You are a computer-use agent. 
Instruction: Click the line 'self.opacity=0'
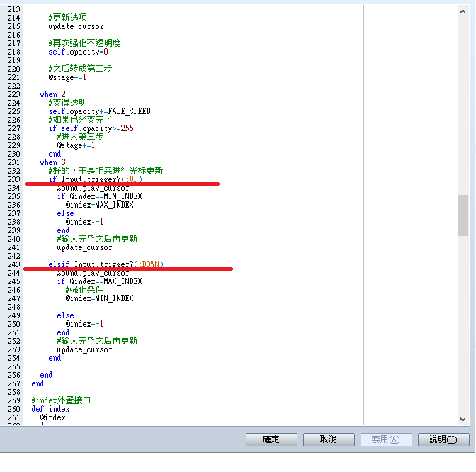pyautogui.click(x=78, y=52)
